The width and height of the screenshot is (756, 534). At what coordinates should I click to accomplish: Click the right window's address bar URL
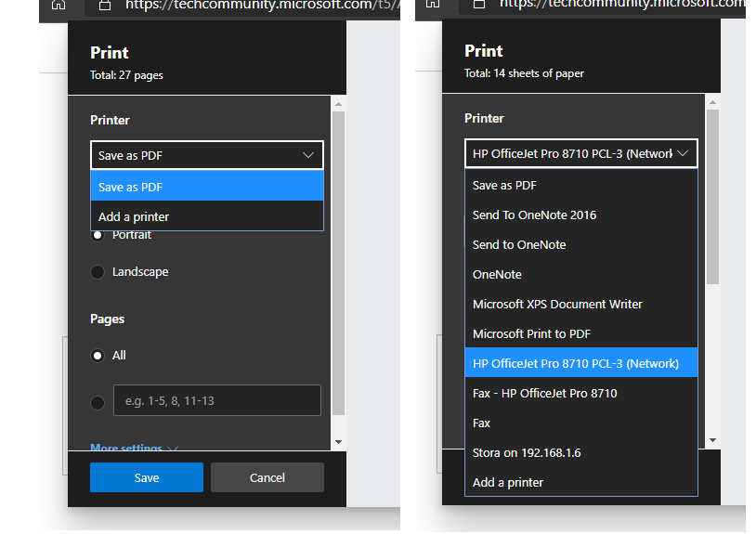tap(622, 4)
